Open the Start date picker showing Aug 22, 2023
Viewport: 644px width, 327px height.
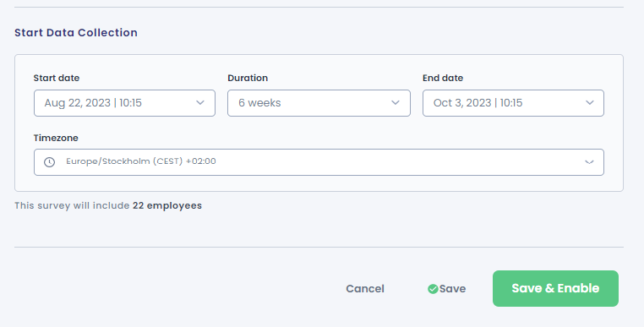124,103
